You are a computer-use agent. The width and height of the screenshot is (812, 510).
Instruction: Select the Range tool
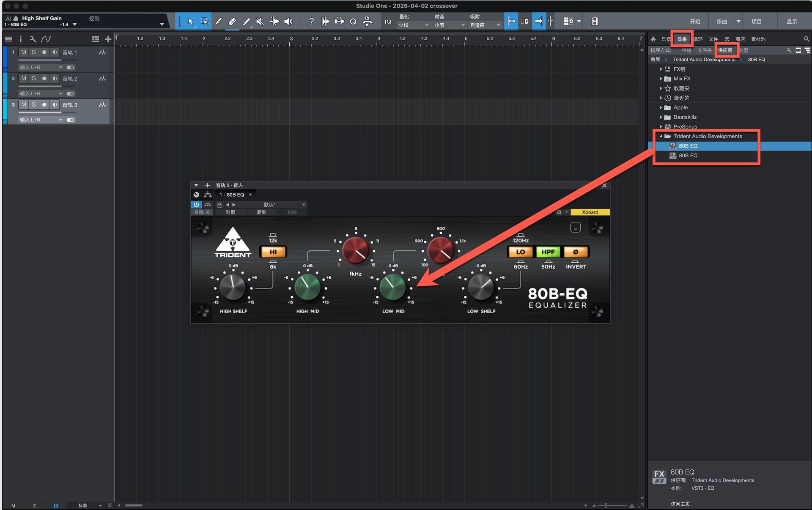204,22
